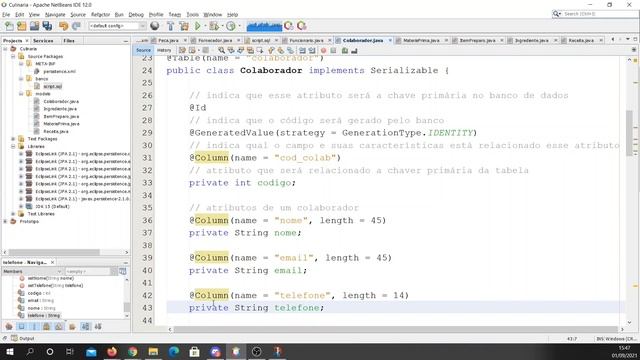Select persistence.xml in the project tree
Screen dimensions: 640x360
pyautogui.click(x=59, y=71)
